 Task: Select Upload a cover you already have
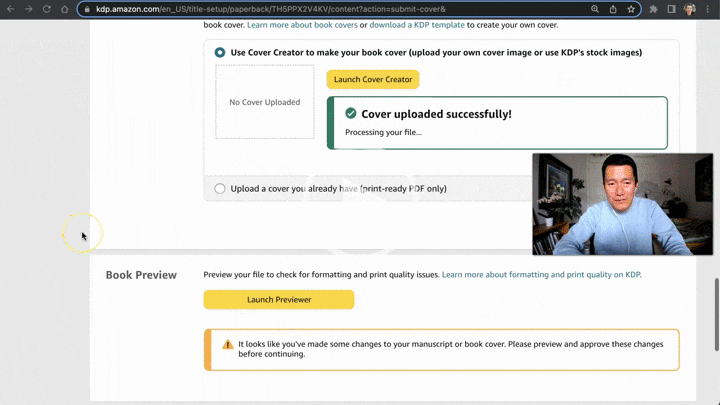[x=220, y=188]
